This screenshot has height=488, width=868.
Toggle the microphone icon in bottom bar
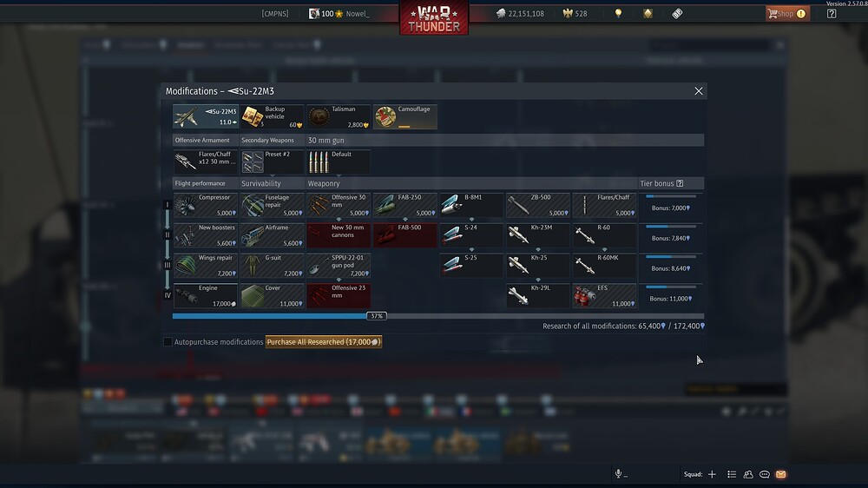tap(618, 473)
